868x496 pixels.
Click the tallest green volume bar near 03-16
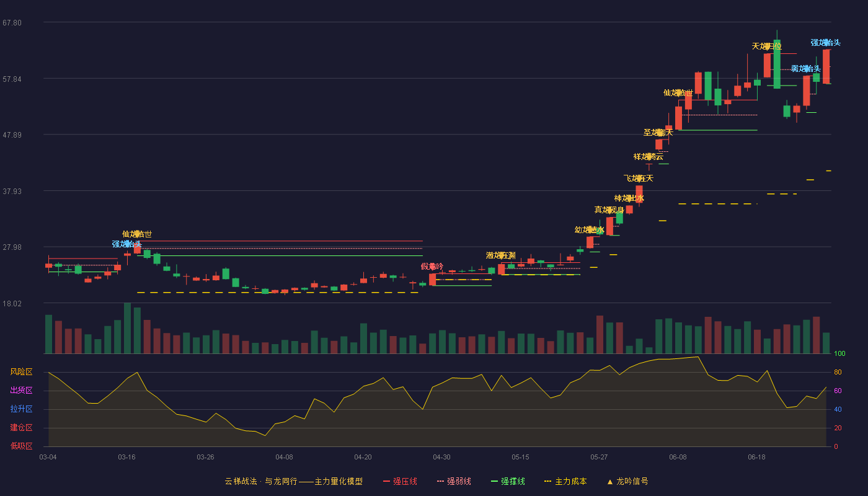click(x=127, y=328)
